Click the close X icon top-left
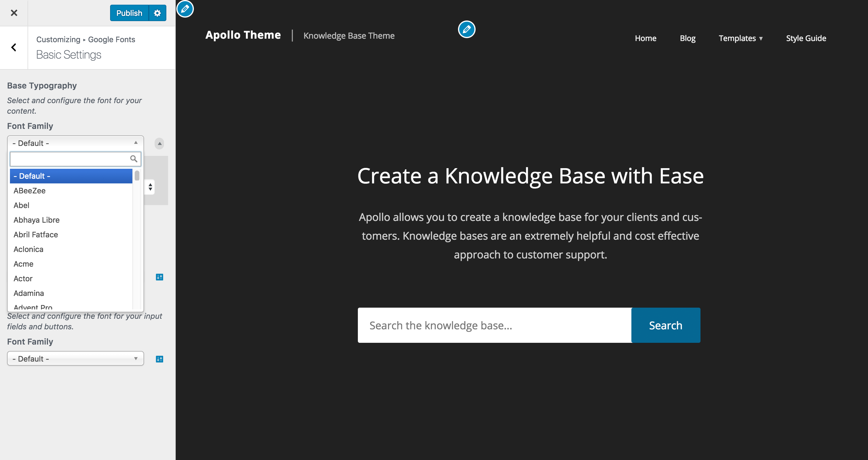 (x=14, y=13)
